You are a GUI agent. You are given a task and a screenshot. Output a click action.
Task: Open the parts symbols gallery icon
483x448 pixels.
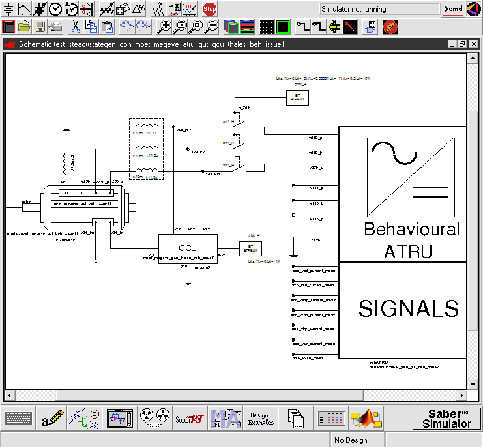[x=85, y=419]
